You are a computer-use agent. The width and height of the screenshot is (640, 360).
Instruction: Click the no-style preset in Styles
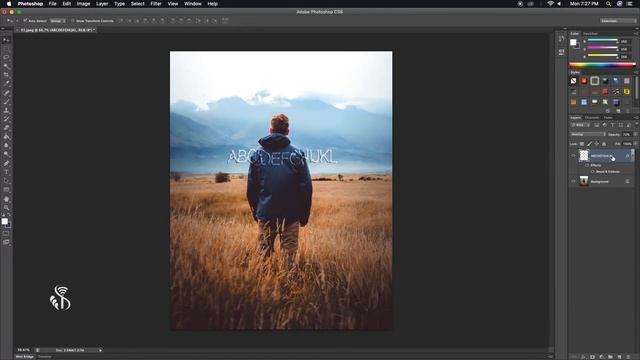tap(573, 81)
